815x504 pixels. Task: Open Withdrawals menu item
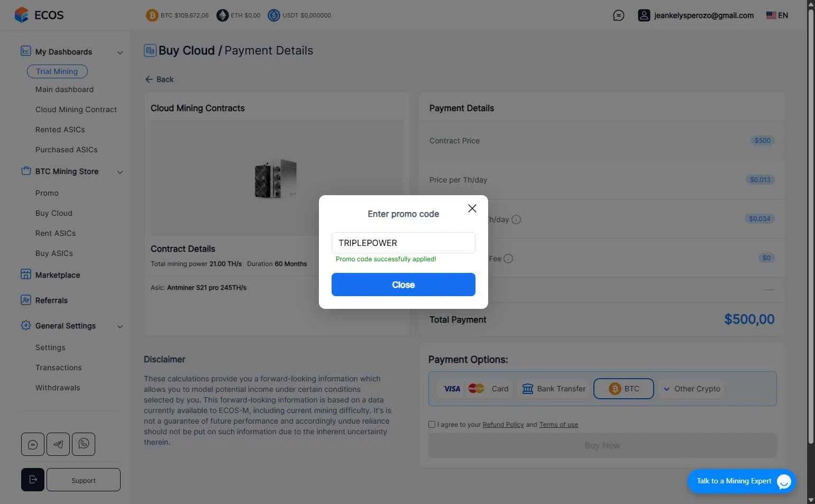(58, 388)
